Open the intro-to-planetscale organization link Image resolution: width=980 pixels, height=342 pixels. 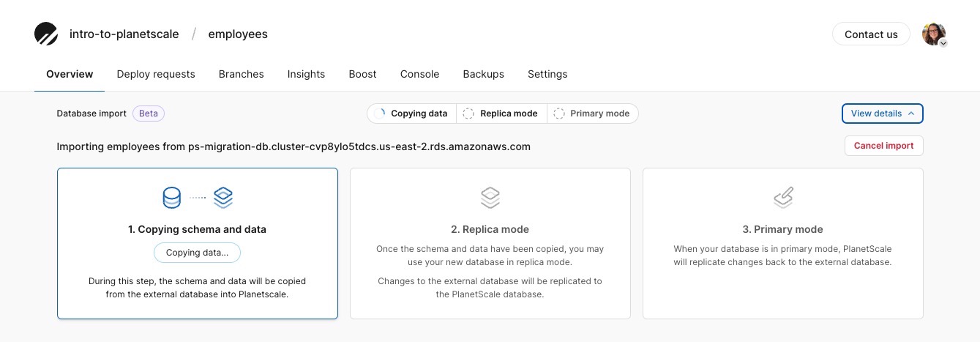124,34
